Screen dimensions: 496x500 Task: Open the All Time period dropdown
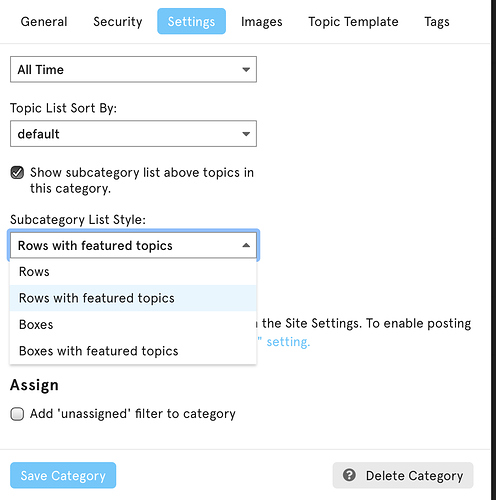133,69
